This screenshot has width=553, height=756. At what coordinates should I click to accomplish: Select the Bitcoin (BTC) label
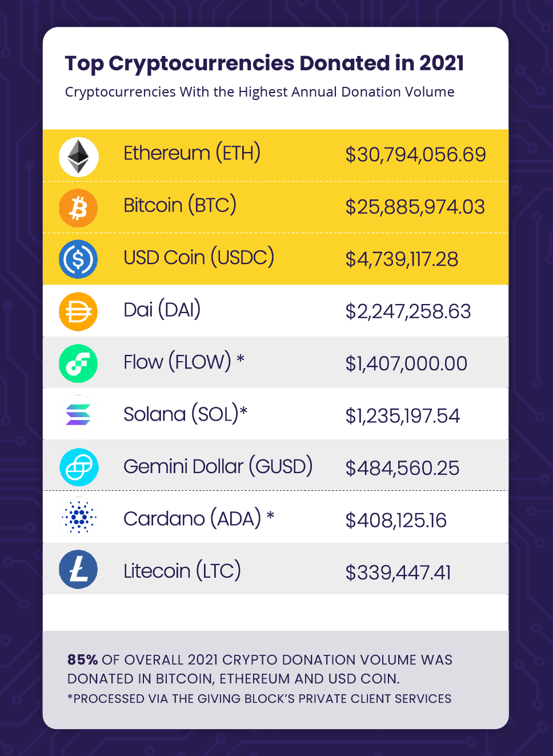click(x=180, y=205)
